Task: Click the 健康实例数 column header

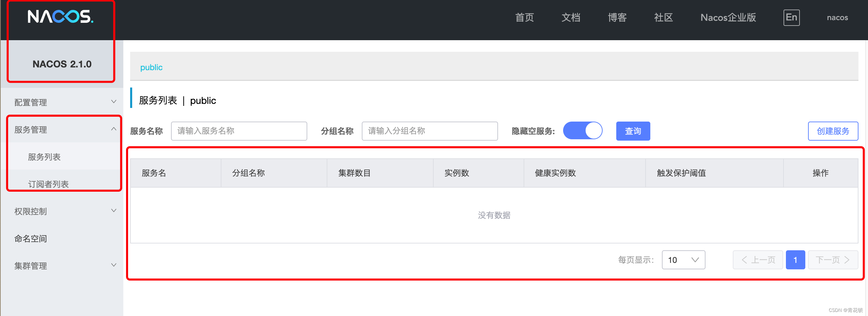Action: [585, 173]
